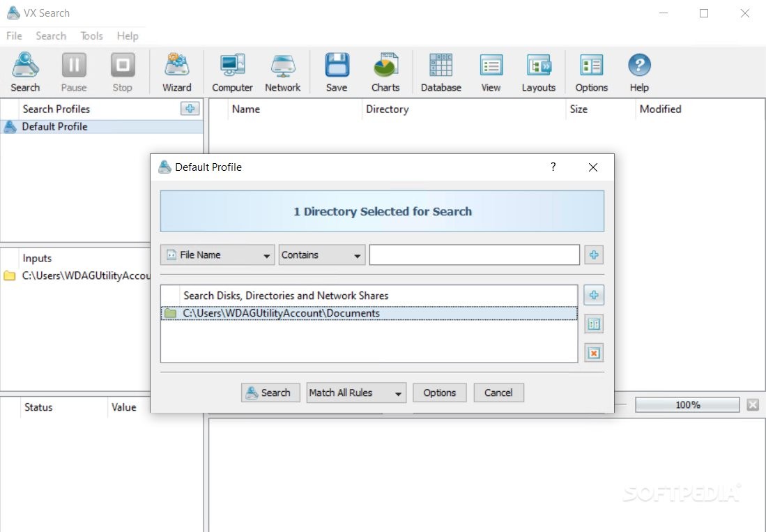This screenshot has height=532, width=766.
Task: Open the Match All Rules dropdown
Action: pos(356,393)
